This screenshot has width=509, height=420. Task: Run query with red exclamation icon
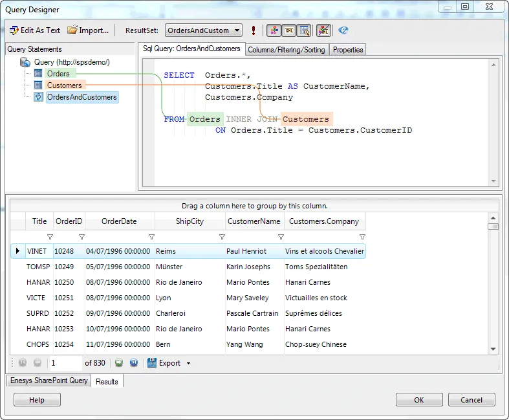[x=253, y=30]
